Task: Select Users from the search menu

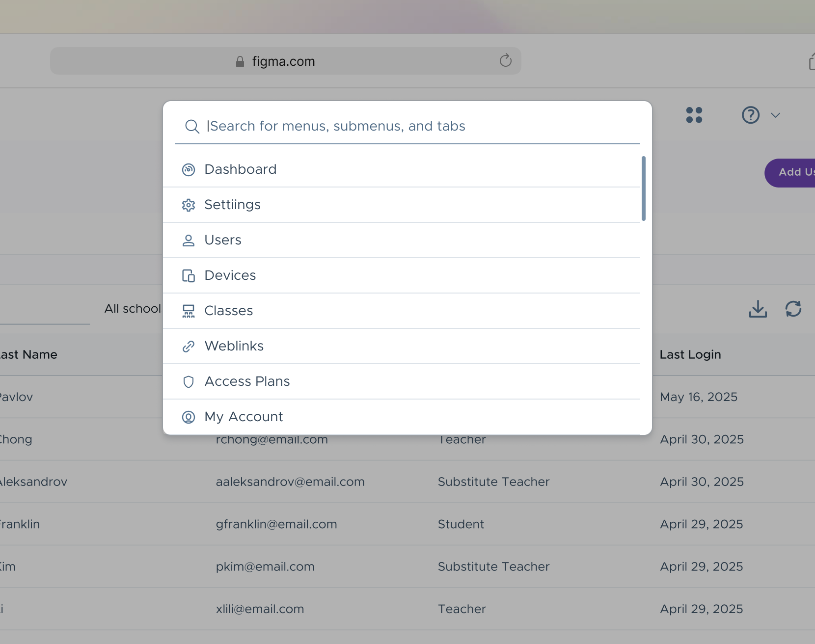Action: (x=223, y=240)
